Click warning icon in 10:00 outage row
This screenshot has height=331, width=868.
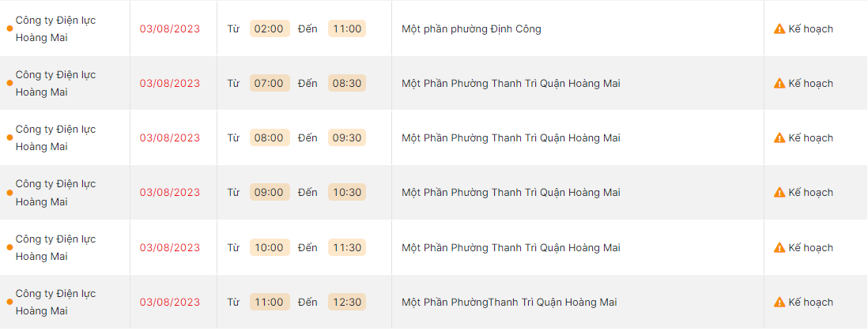pyautogui.click(x=779, y=248)
